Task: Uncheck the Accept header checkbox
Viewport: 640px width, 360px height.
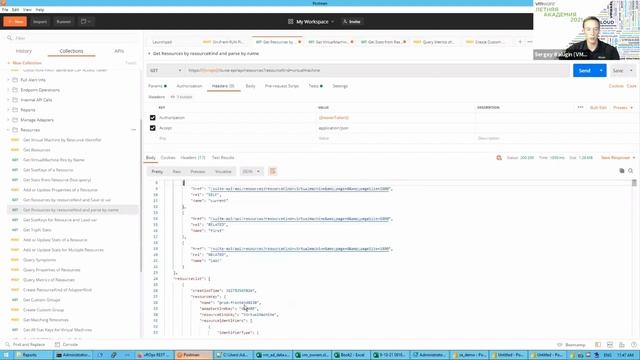Action: tap(153, 128)
